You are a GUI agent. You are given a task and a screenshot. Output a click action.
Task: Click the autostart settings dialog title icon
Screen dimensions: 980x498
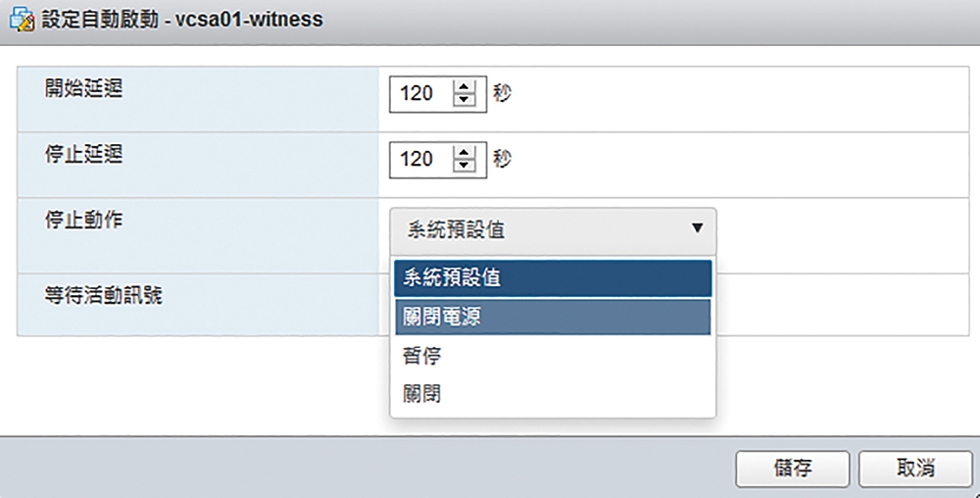pyautogui.click(x=22, y=20)
